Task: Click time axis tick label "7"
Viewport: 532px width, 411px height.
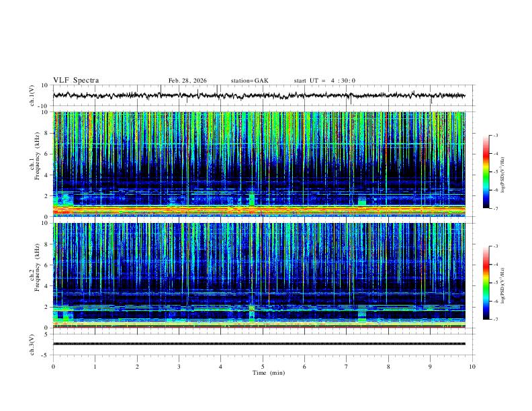Action: (x=347, y=367)
